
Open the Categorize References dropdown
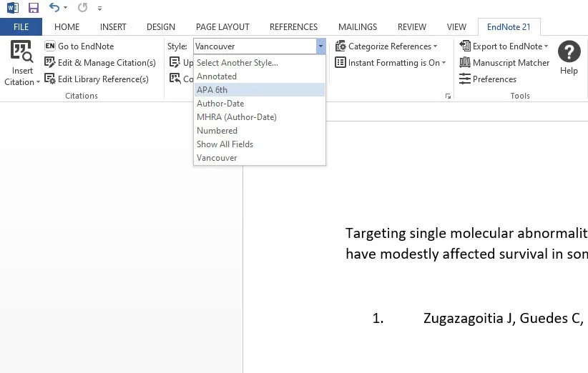coord(386,46)
